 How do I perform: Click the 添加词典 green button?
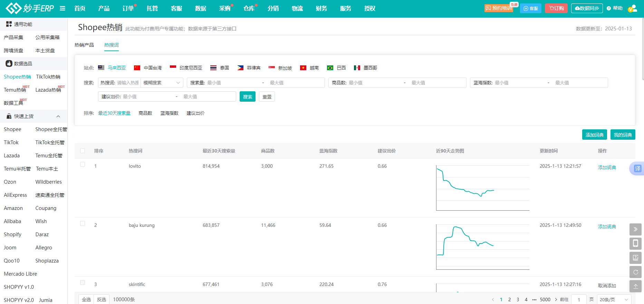point(595,135)
